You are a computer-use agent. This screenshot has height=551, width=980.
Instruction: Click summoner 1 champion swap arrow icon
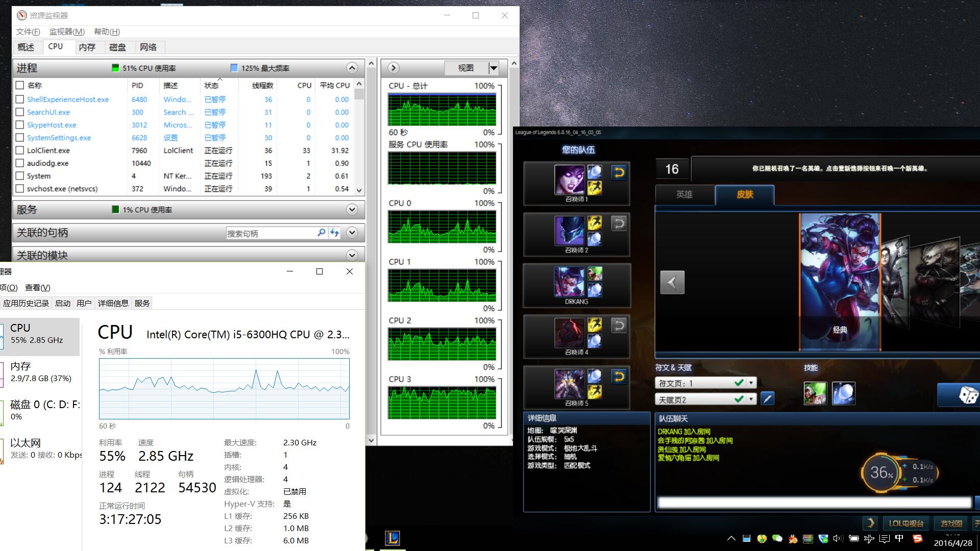click(x=619, y=172)
